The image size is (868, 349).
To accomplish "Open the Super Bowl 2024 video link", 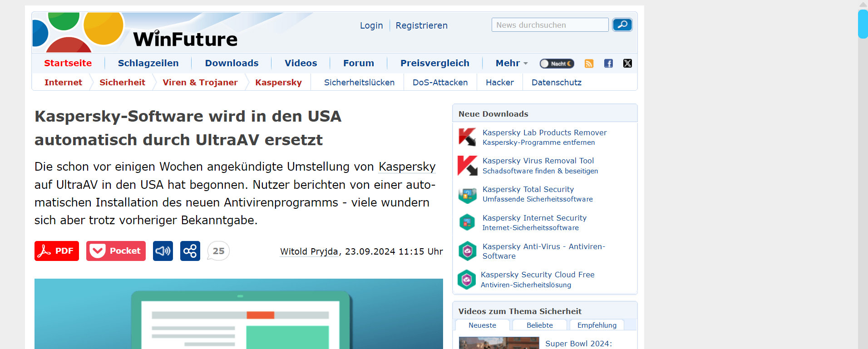I will [578, 344].
